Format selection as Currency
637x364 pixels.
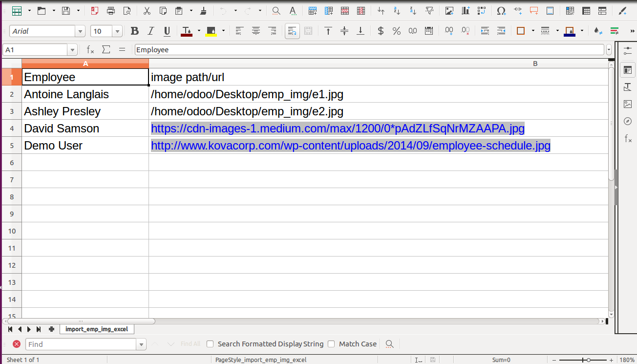[381, 31]
